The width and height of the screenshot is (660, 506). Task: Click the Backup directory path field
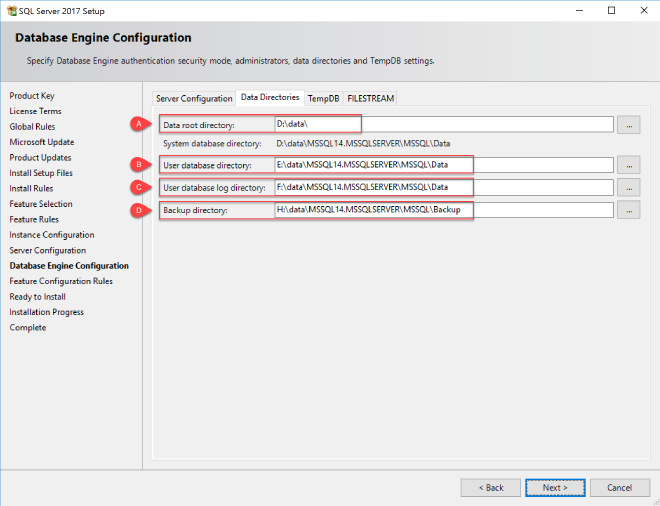[x=443, y=210]
